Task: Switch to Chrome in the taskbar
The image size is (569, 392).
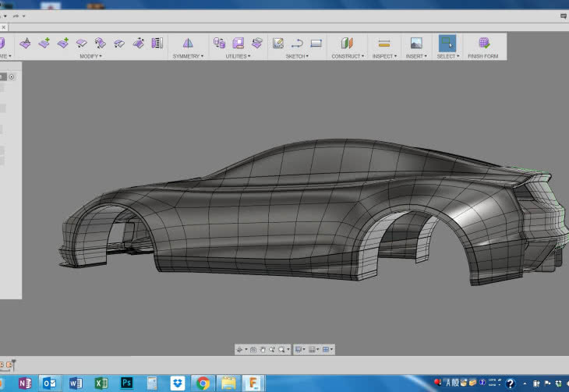Action: [203, 383]
